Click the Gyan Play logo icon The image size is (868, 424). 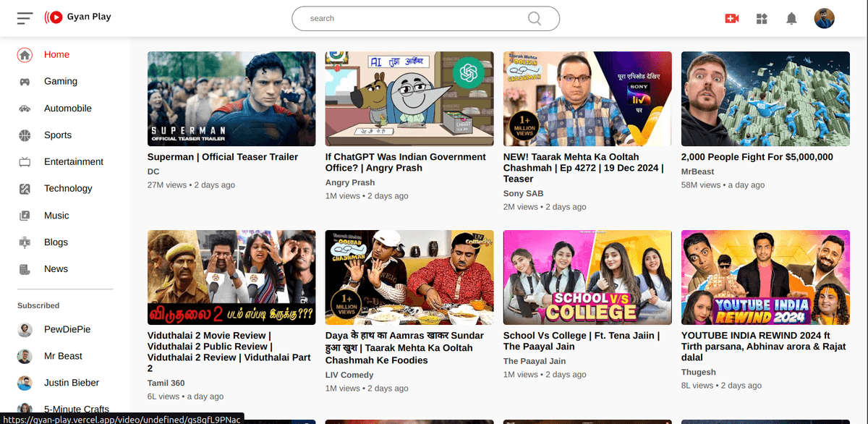tap(54, 17)
